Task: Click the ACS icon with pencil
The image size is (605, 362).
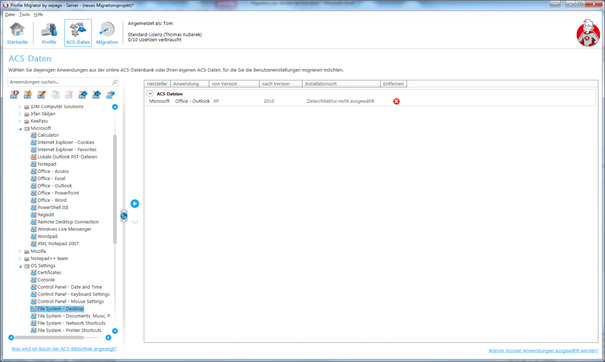Action: click(x=41, y=95)
